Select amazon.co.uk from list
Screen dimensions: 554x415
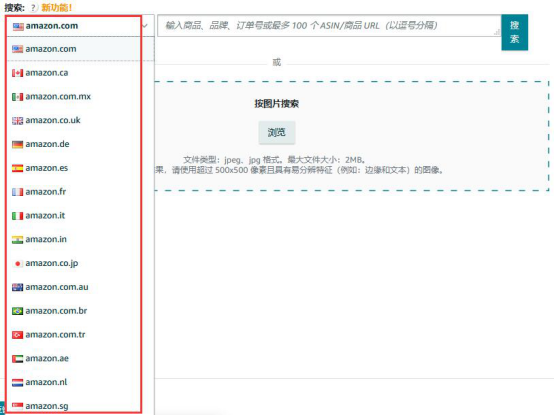pos(81,120)
